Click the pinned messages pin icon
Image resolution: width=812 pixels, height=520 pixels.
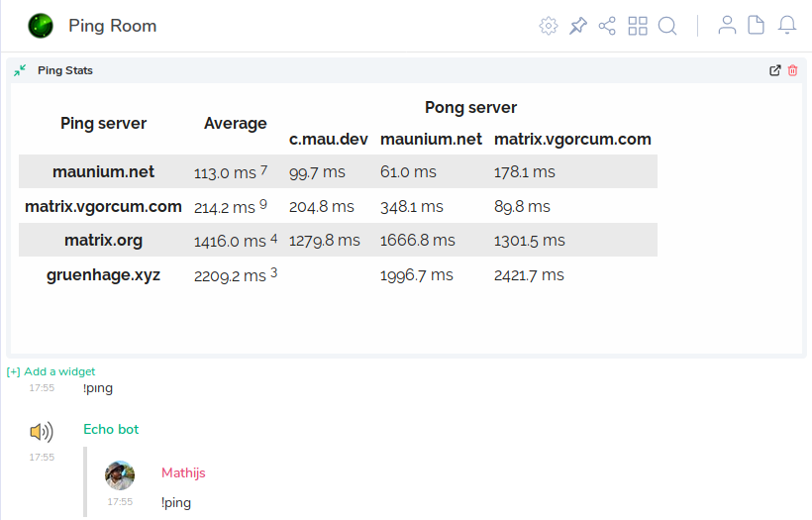click(x=578, y=26)
